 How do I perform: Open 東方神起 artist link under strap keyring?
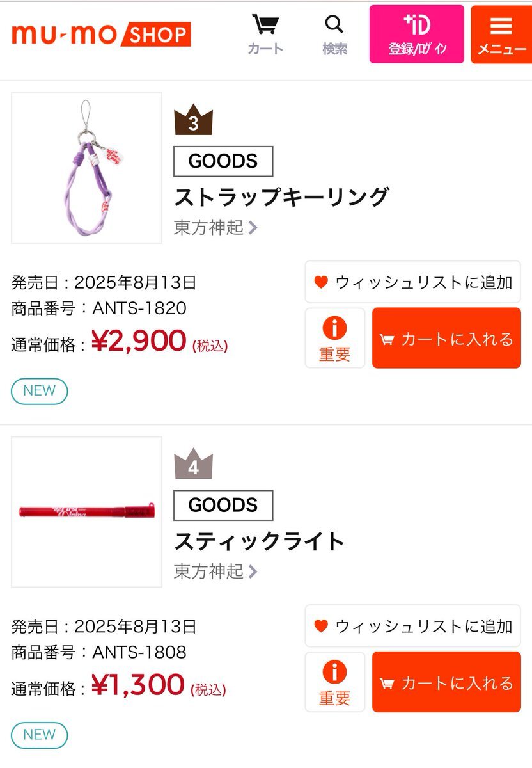tap(215, 227)
